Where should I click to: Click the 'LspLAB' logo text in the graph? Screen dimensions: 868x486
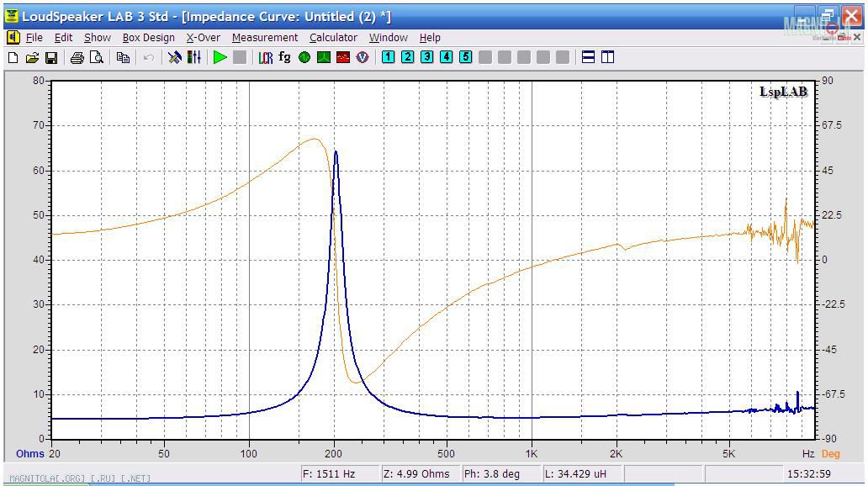point(783,92)
